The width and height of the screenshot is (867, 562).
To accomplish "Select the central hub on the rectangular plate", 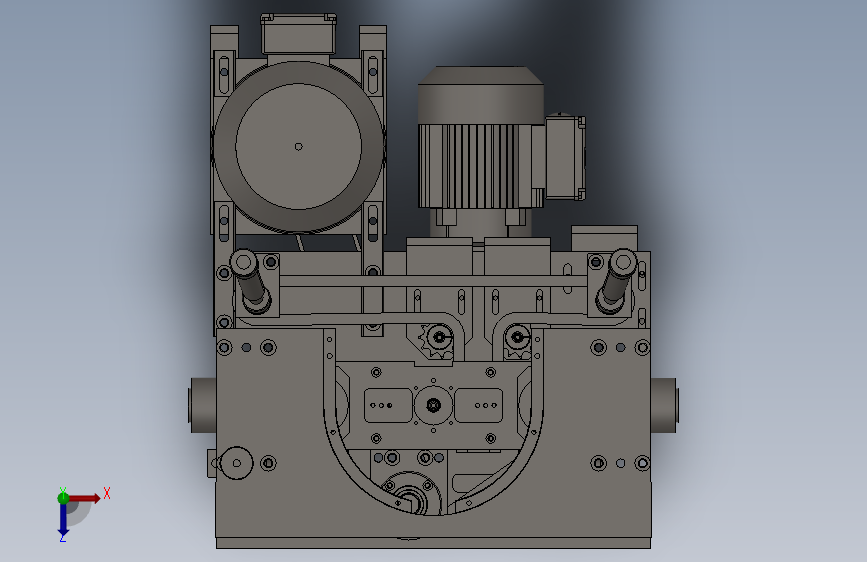I will [434, 405].
